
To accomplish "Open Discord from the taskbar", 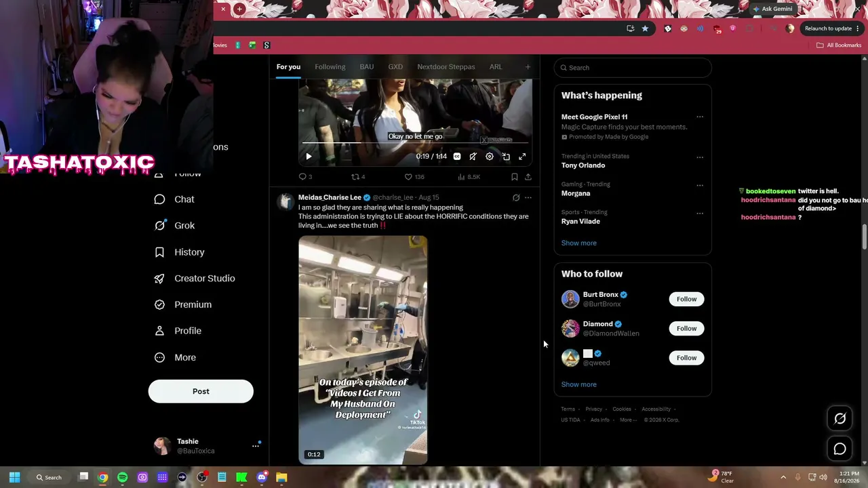I will [262, 477].
